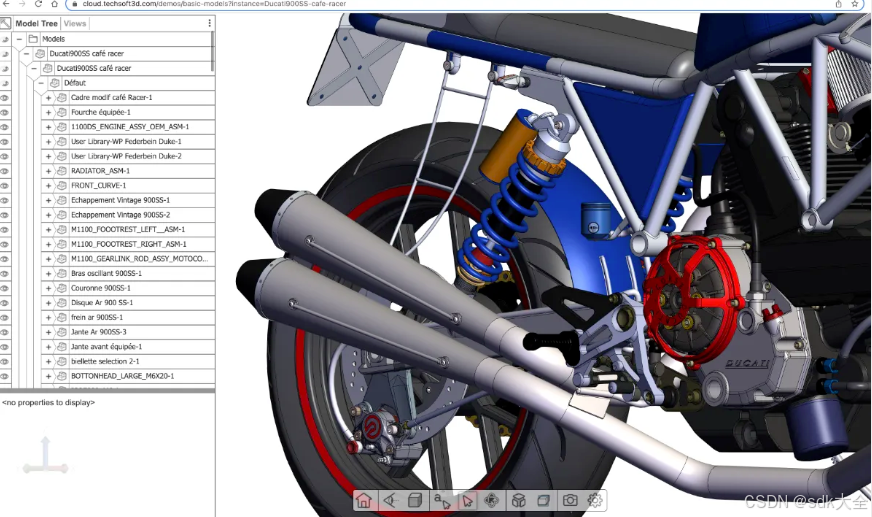
Task: Click the browser back arrow
Action: 6,3
